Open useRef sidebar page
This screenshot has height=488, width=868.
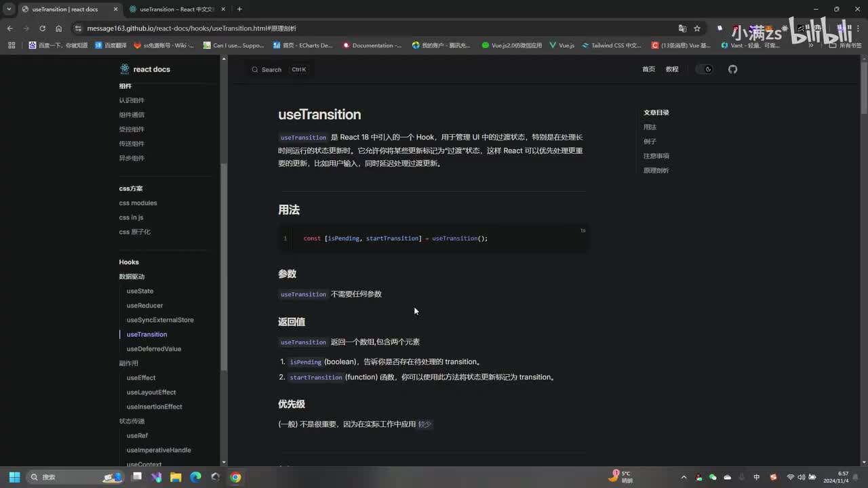point(137,436)
